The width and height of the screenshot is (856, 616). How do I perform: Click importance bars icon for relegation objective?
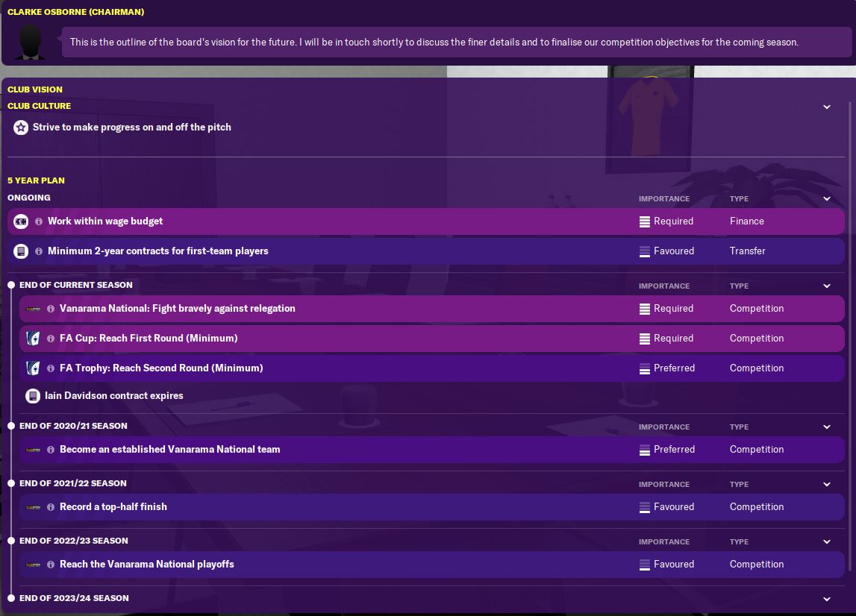click(x=645, y=309)
